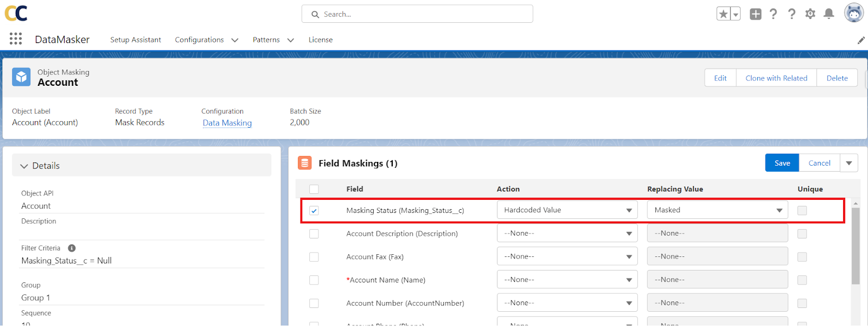Open the Data Masking configuration link
The height and width of the screenshot is (327, 868).
click(227, 123)
